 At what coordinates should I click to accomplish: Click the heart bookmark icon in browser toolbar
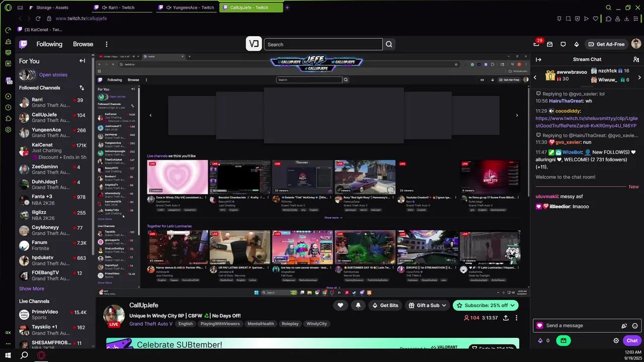(x=596, y=19)
